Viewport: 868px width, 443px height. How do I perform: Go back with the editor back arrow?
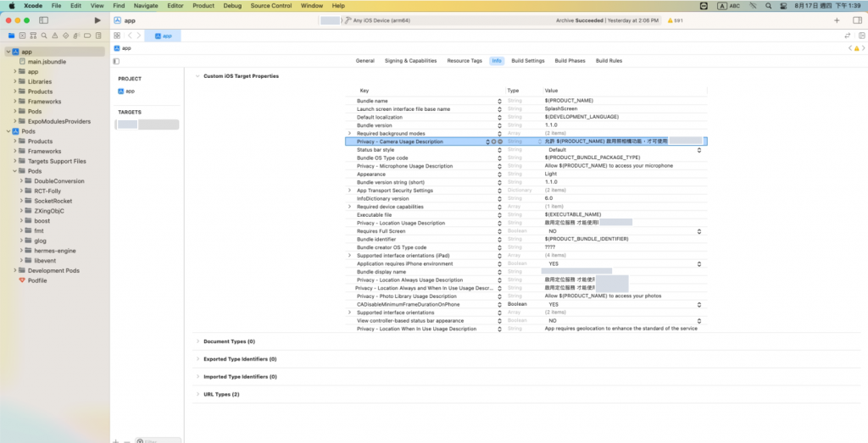130,36
